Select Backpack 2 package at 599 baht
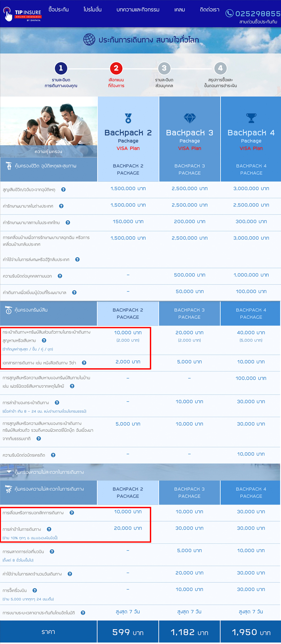The width and height of the screenshot is (281, 644). click(128, 632)
